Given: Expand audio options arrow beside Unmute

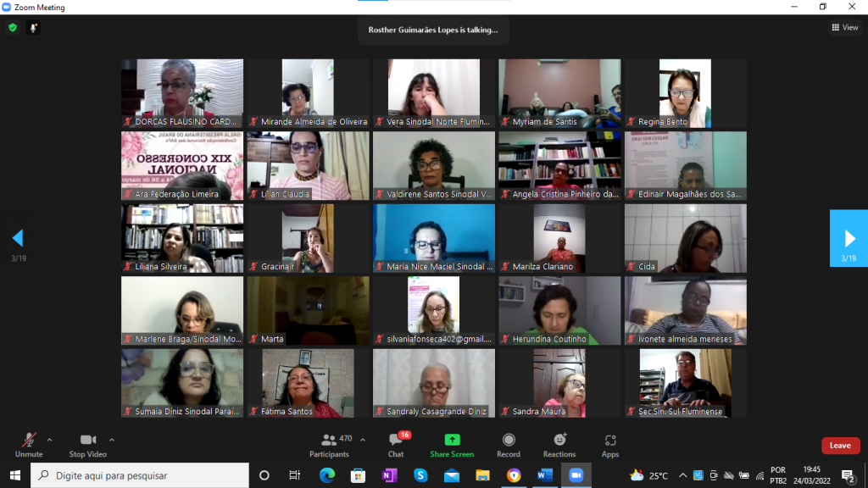Looking at the screenshot, I should click(49, 440).
